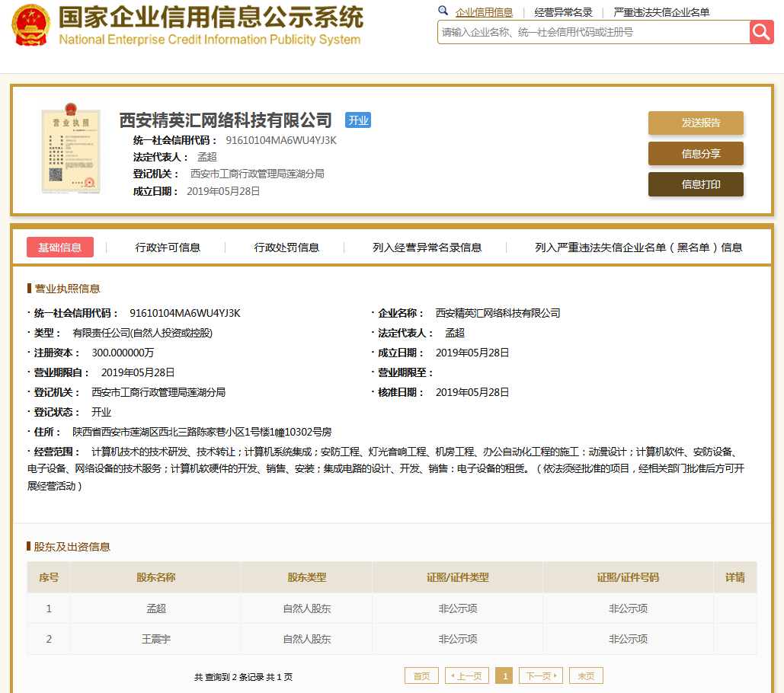The image size is (784, 693).
Task: Open the 行政处罚信息 tab
Action: coord(286,247)
